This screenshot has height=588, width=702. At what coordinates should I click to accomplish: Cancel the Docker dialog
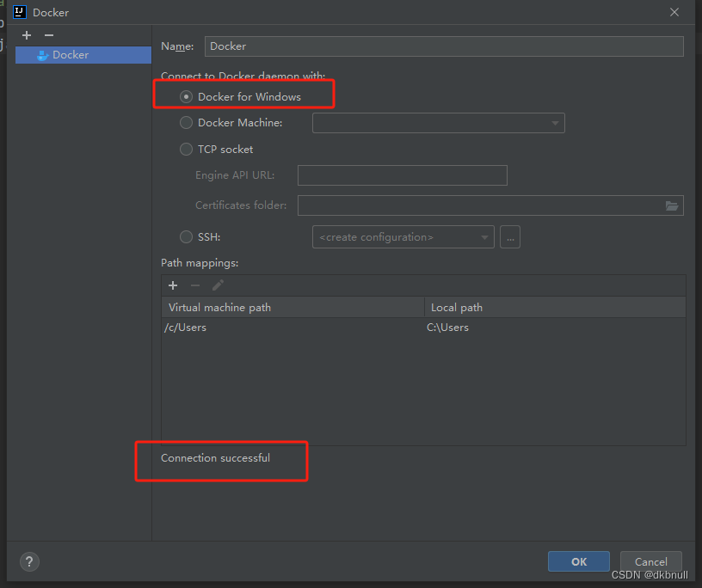(651, 561)
